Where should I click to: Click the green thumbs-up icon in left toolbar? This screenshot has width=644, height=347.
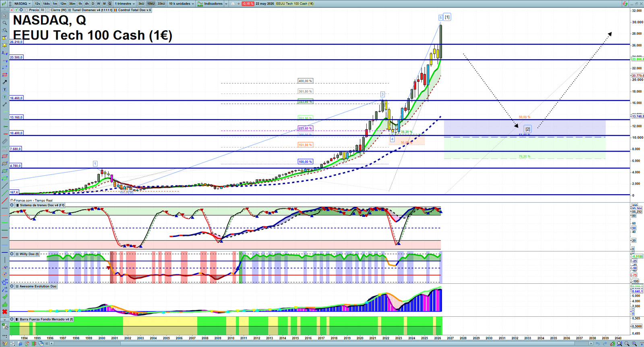[x=5, y=305]
